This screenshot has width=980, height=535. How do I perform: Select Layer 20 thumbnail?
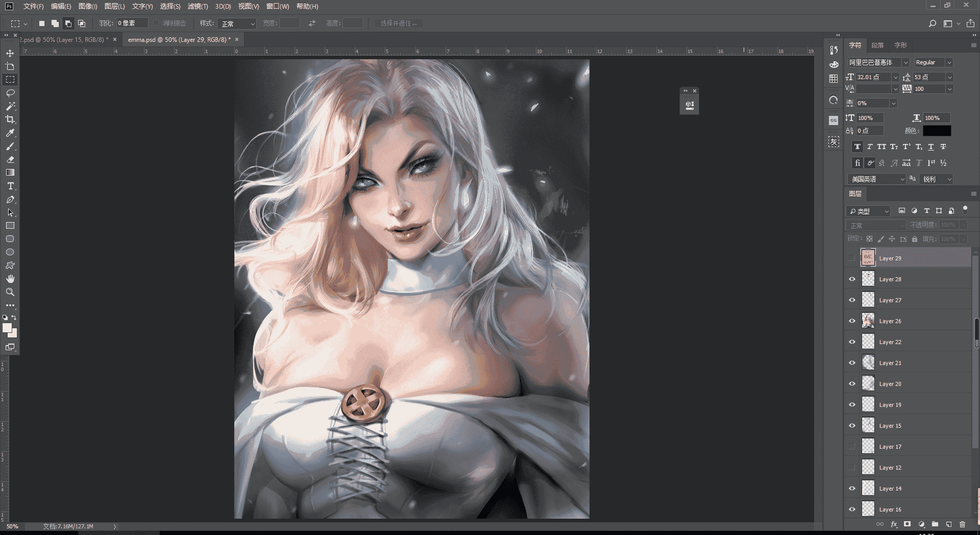point(868,383)
